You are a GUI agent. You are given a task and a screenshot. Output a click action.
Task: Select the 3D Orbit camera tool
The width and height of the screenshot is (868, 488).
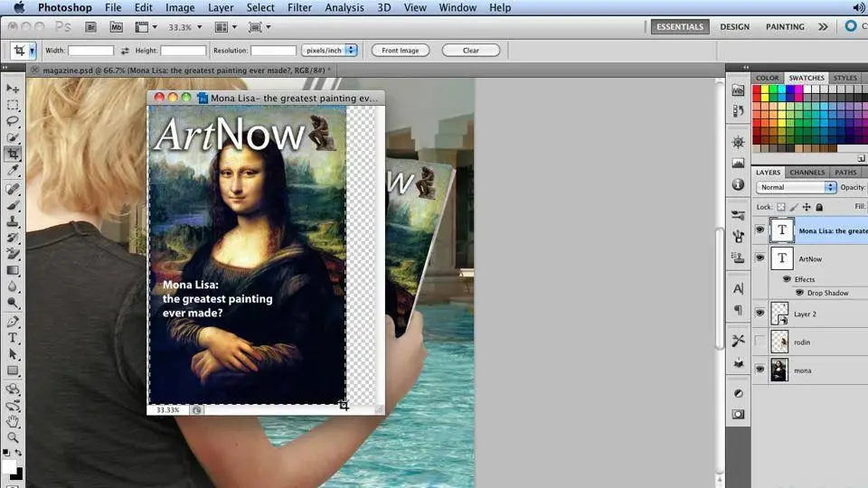coord(12,406)
